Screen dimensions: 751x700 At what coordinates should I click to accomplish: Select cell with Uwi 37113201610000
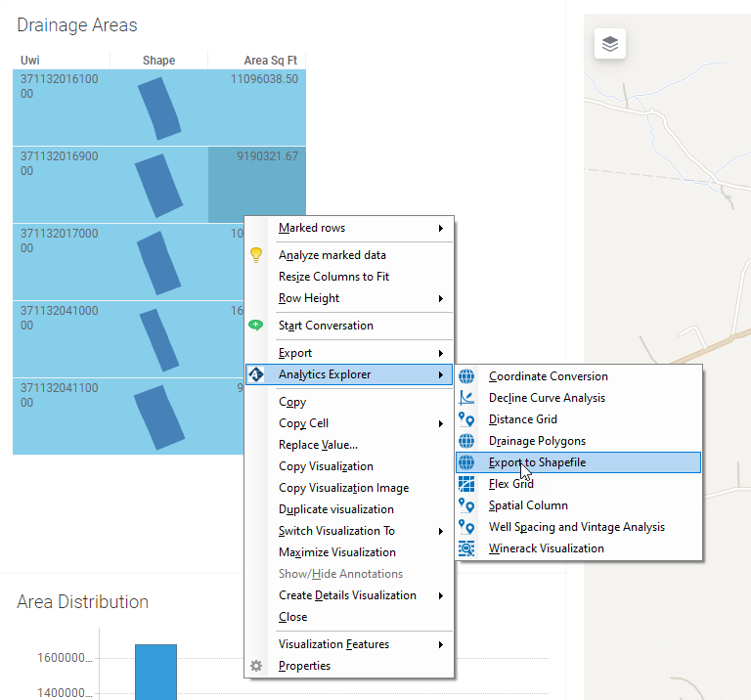(x=62, y=108)
